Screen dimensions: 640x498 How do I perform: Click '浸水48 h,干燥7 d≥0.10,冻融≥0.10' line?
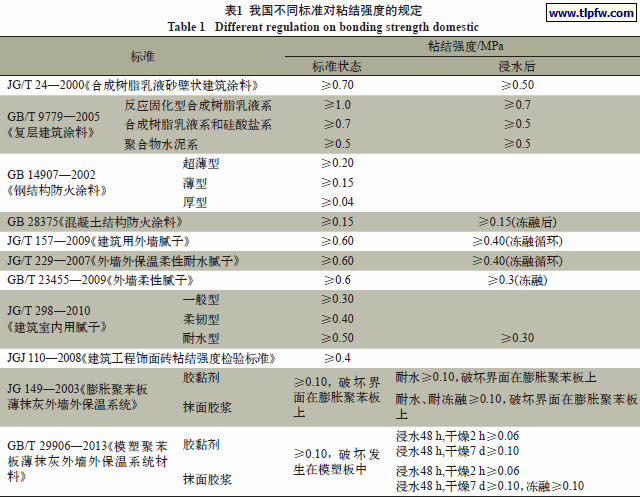pyautogui.click(x=490, y=487)
